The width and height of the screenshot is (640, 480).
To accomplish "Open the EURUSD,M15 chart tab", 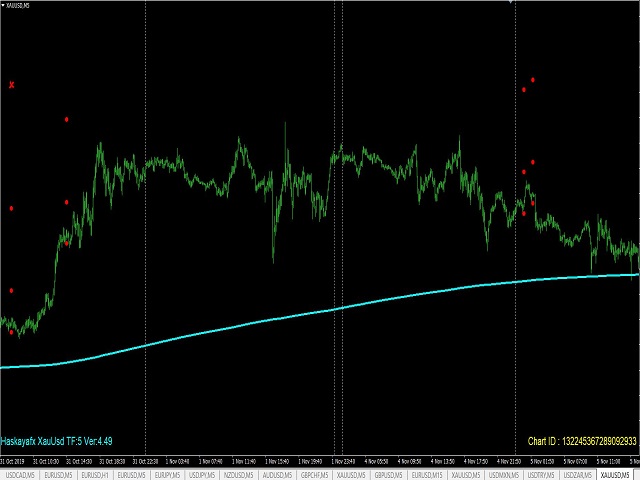I will [427, 475].
